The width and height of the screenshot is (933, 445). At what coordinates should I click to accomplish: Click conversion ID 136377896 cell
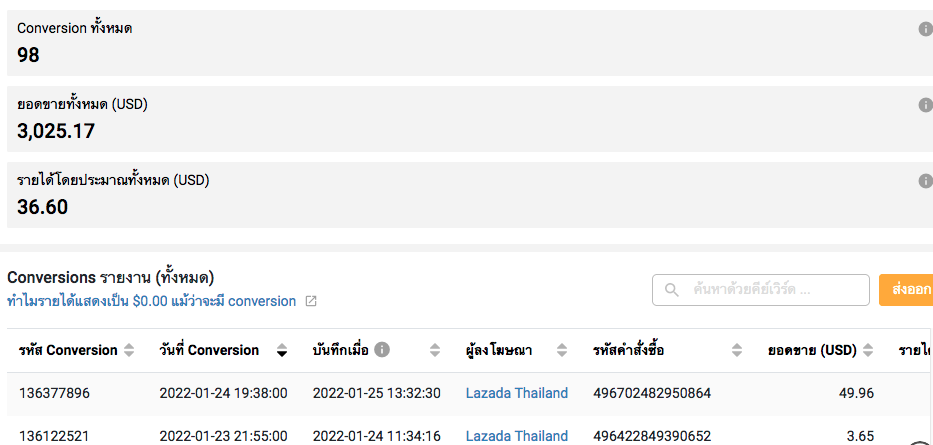click(x=54, y=393)
